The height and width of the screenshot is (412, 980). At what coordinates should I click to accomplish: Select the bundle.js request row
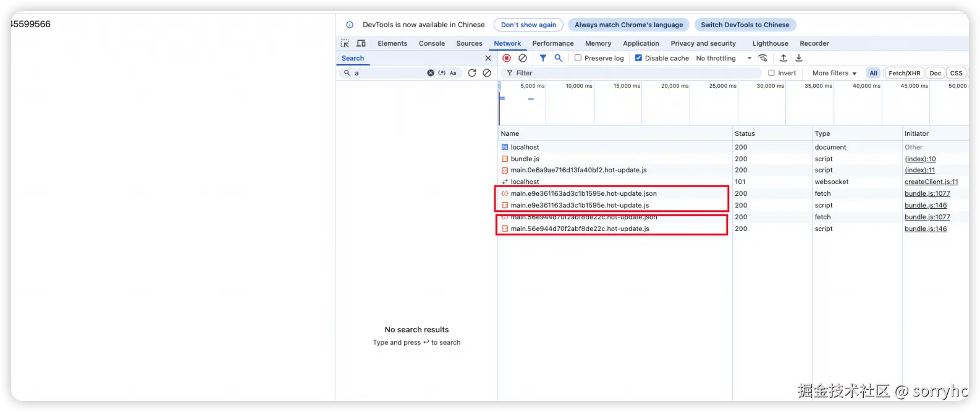(x=733, y=159)
